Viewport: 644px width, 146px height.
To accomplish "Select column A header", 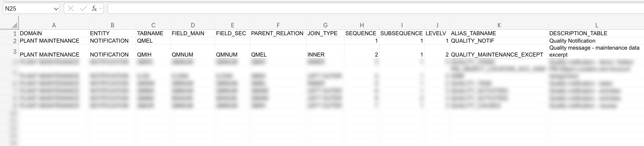I will [54, 25].
